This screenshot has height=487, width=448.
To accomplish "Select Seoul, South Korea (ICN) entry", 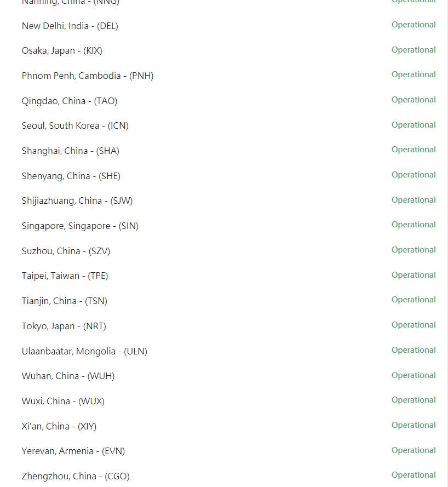I will point(75,126).
